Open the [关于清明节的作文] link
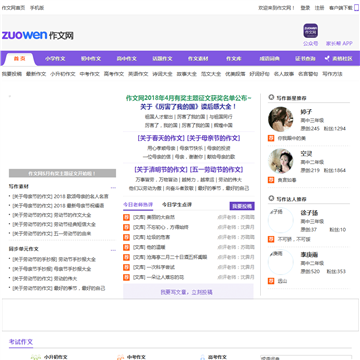 coord(161,170)
